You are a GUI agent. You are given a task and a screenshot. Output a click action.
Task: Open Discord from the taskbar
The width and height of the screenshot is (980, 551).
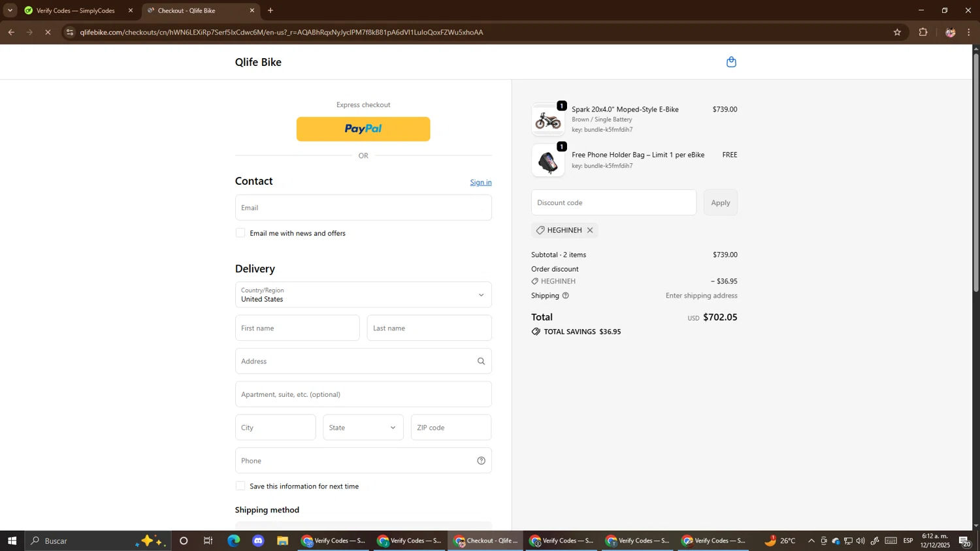coord(258,541)
